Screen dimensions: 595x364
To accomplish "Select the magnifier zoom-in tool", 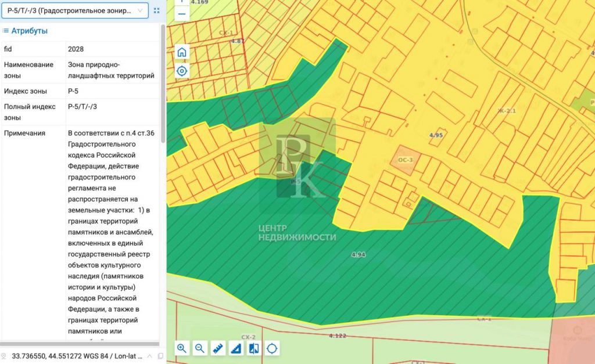I will click(182, 348).
